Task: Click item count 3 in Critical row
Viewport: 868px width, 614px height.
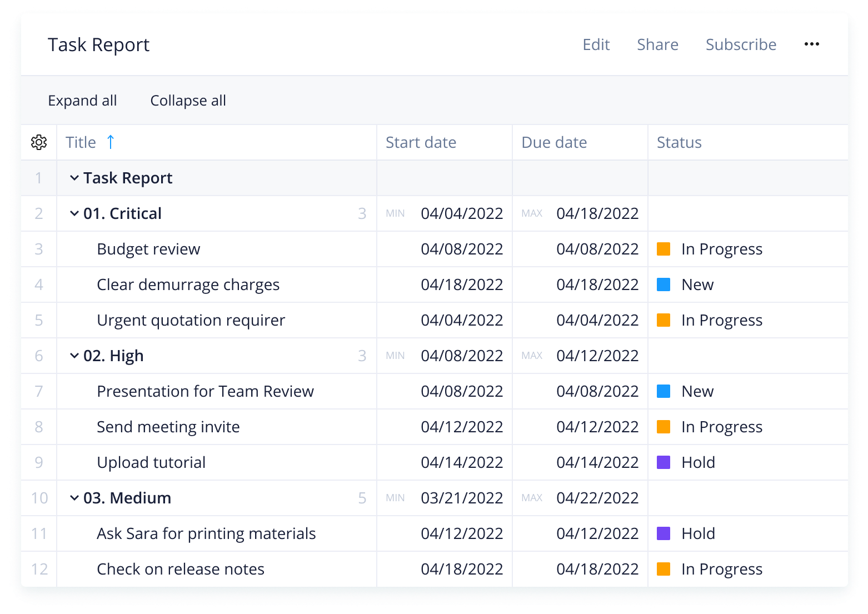Action: 362,213
